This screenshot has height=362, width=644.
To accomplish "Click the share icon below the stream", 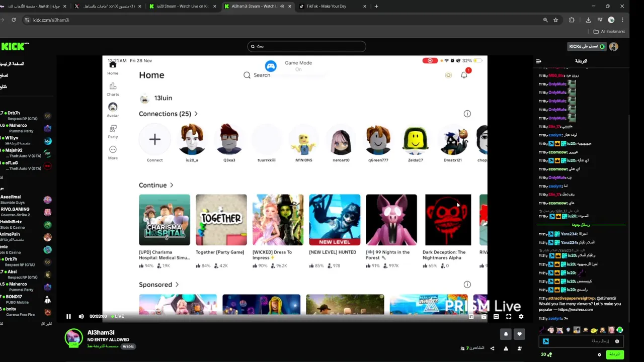I will [492, 348].
